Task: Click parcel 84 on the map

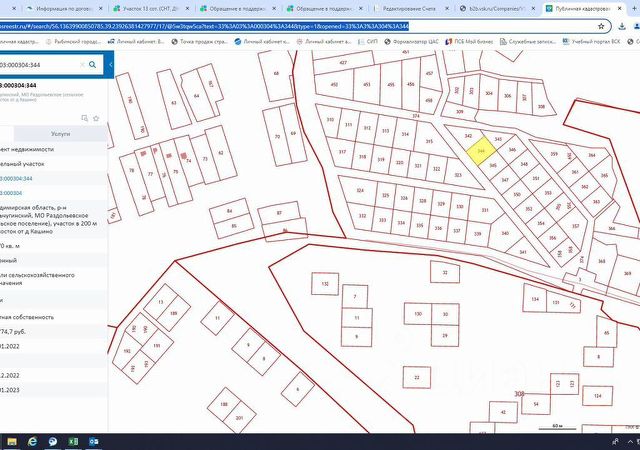Action: click(x=229, y=211)
